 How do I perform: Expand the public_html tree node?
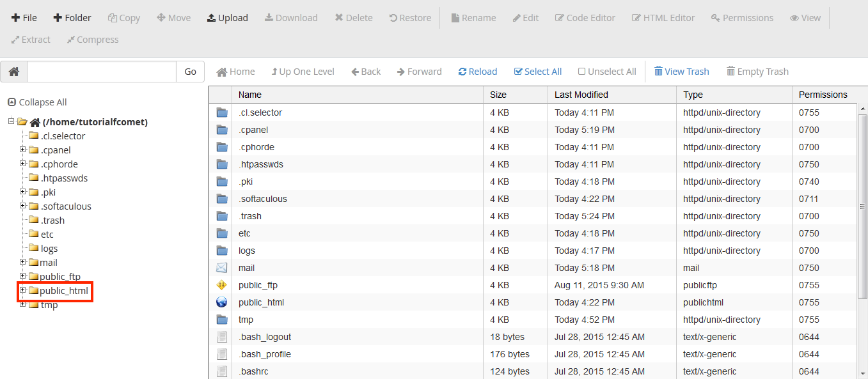[x=23, y=291]
